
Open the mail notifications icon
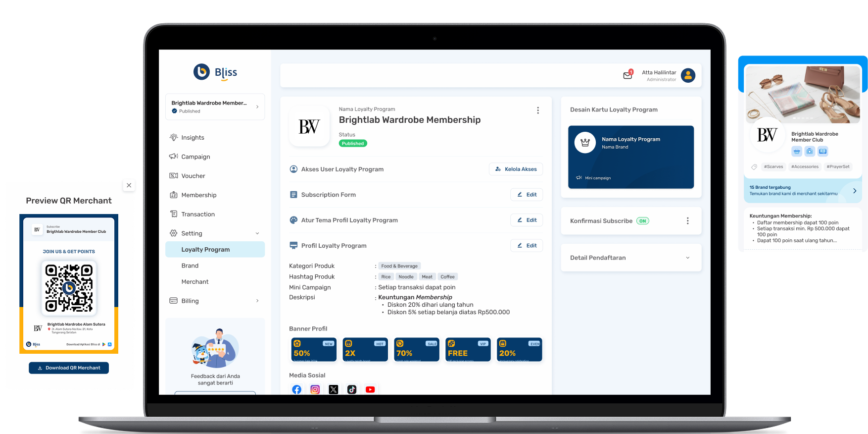coord(627,75)
